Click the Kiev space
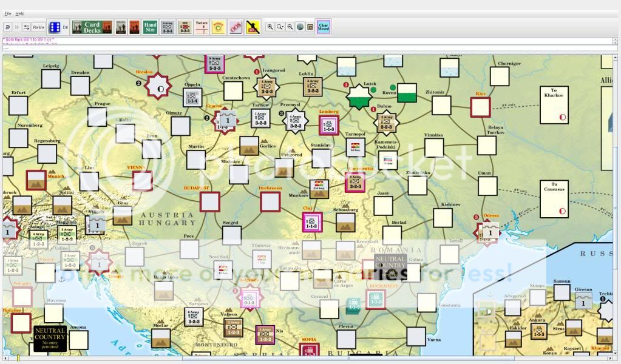Image resolution: width=621 pixels, height=364 pixels. click(480, 107)
